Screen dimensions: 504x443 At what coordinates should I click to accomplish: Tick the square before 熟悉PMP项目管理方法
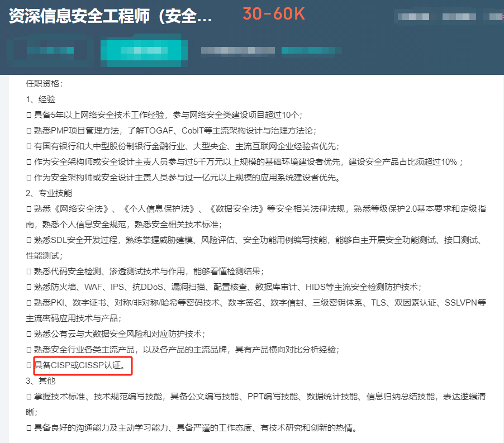tap(28, 131)
